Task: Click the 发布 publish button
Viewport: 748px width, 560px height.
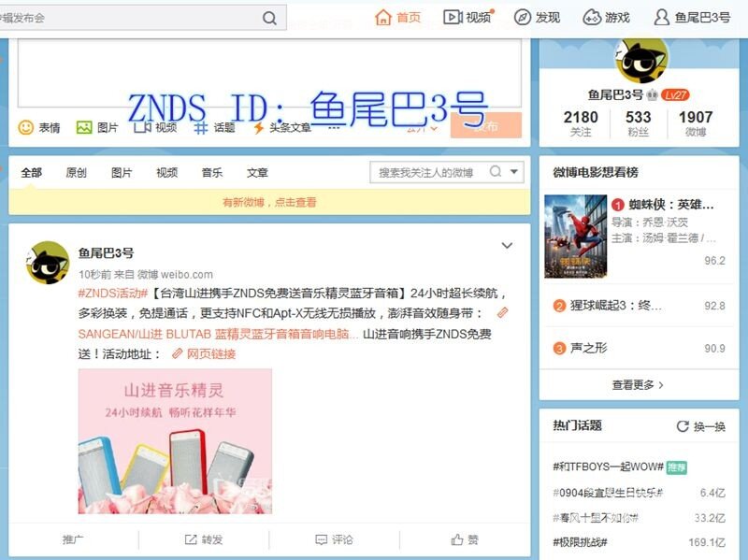Action: (x=485, y=125)
